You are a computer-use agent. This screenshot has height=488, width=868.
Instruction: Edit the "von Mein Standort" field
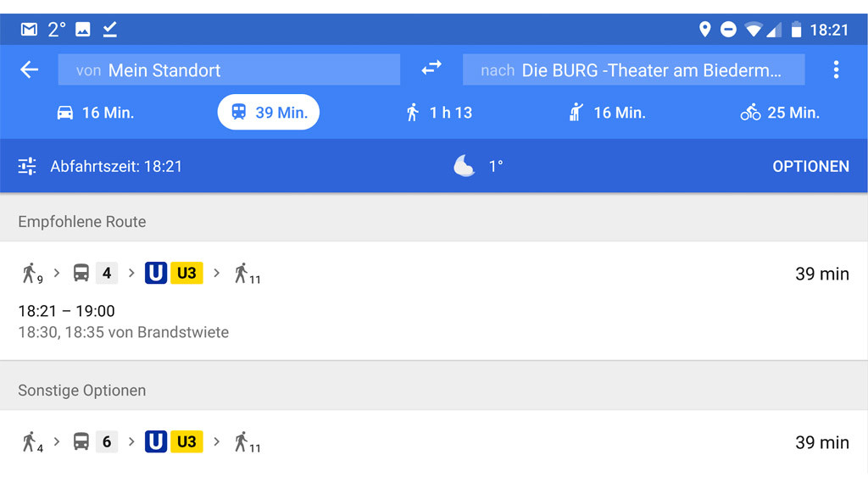pyautogui.click(x=229, y=70)
